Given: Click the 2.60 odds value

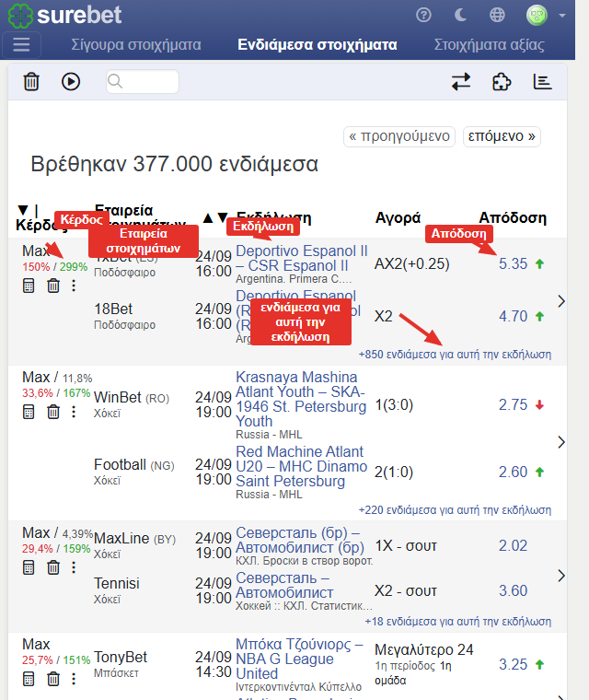Looking at the screenshot, I should click(513, 472).
